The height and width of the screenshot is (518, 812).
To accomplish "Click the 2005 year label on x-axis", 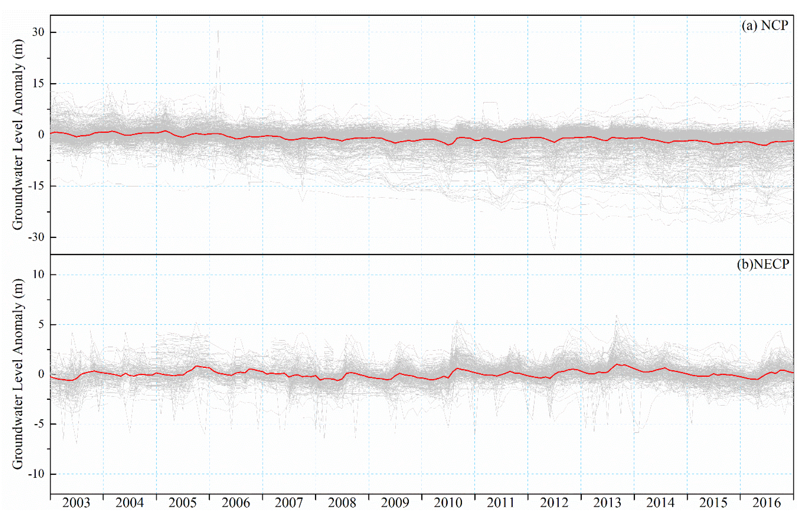I will [183, 503].
